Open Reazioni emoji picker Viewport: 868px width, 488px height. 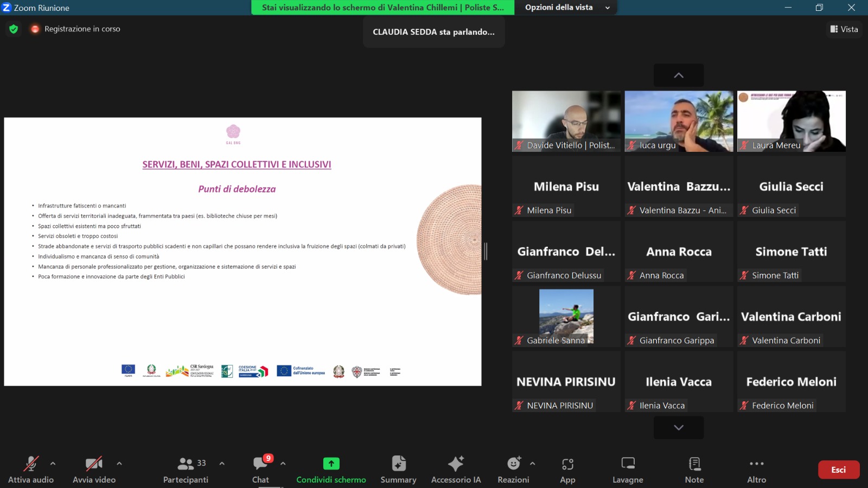pyautogui.click(x=513, y=470)
